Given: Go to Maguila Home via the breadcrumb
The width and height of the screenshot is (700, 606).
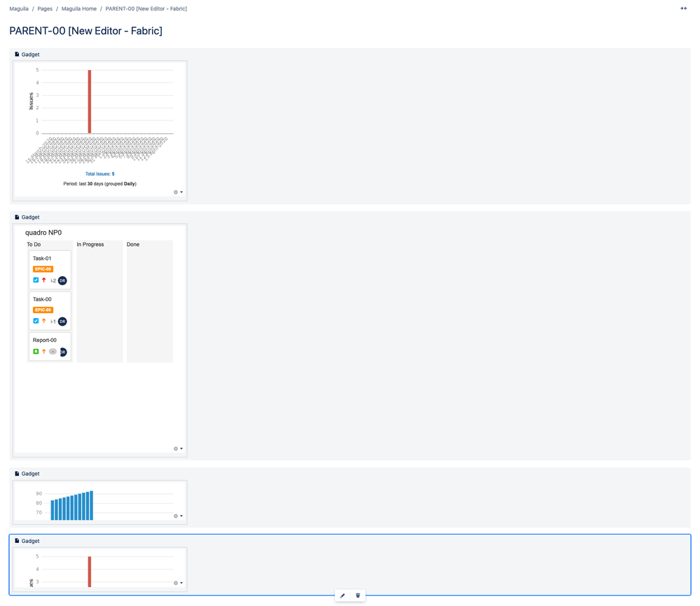Looking at the screenshot, I should tap(78, 8).
